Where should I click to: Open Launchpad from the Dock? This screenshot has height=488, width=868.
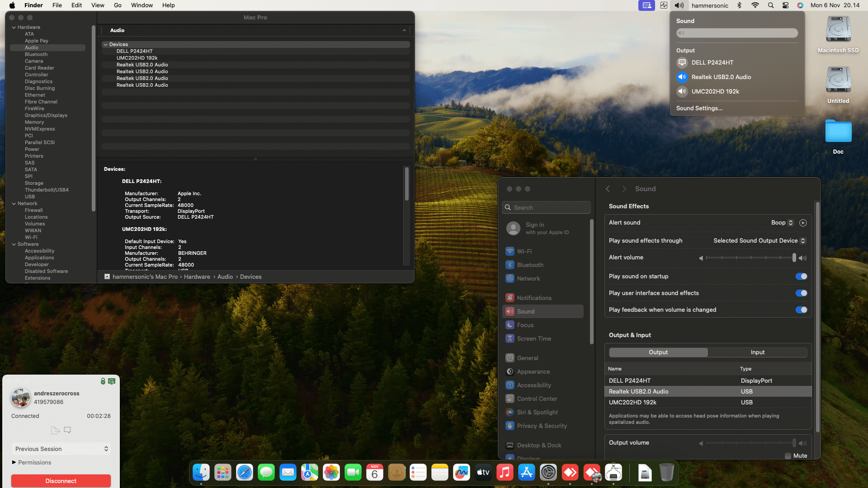click(223, 473)
